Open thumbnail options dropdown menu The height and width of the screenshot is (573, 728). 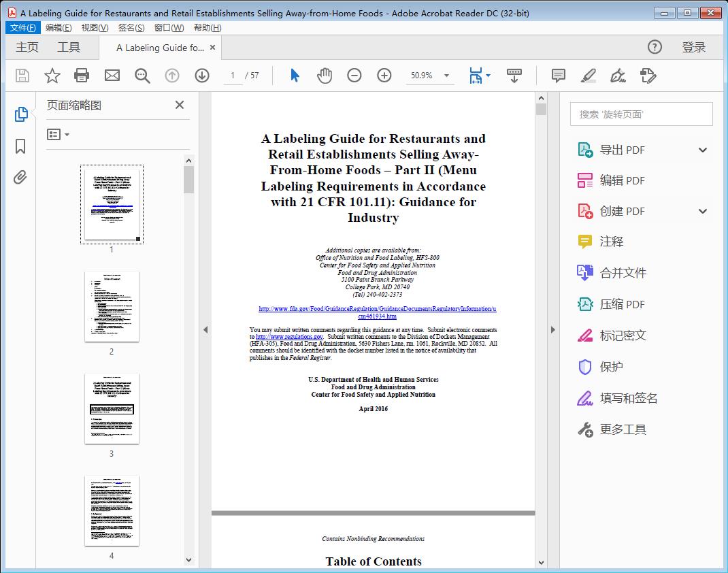coord(58,134)
